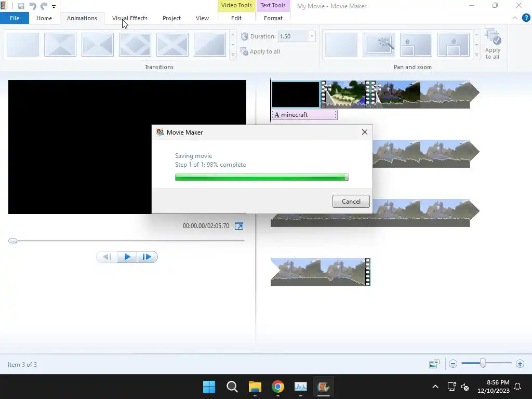Click the transition Duration value field
The width and height of the screenshot is (532, 399).
293,36
